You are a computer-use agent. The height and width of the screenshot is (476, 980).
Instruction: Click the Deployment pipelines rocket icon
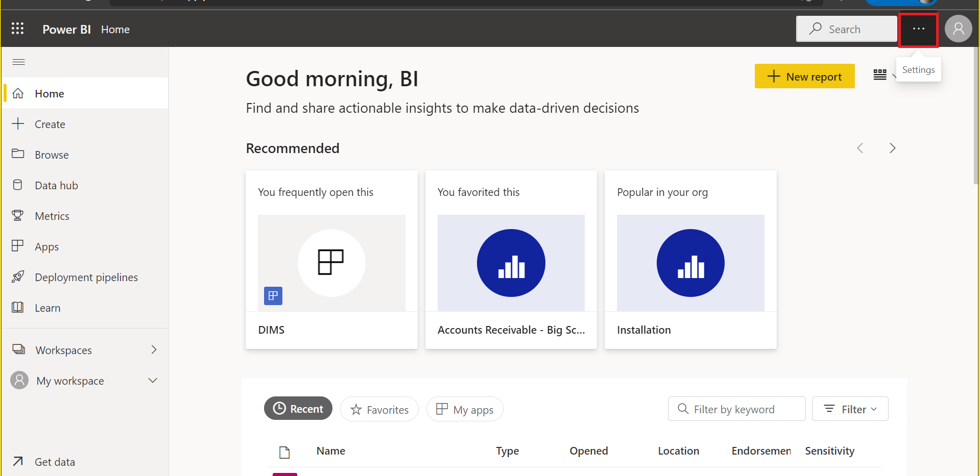pos(18,277)
